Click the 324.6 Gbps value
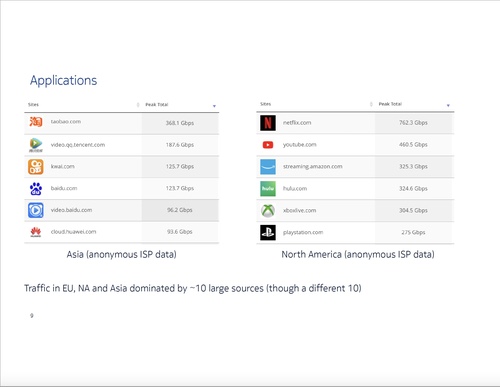Screen dimensions: 500x387 point(413,189)
